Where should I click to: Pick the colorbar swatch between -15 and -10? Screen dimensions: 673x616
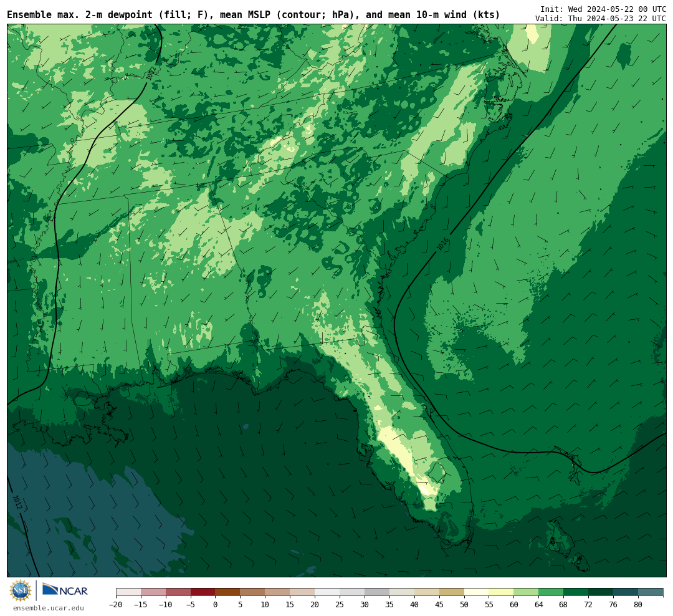coord(153,592)
